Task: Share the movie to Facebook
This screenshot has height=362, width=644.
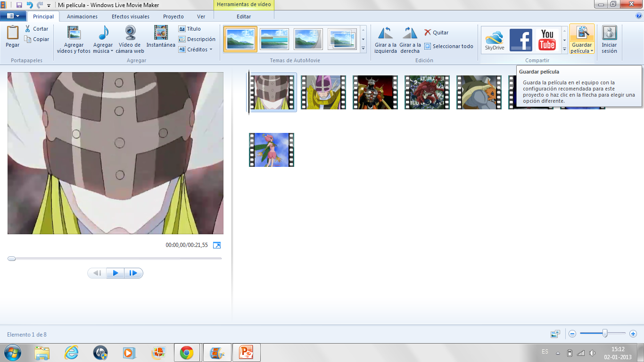Action: click(x=521, y=40)
